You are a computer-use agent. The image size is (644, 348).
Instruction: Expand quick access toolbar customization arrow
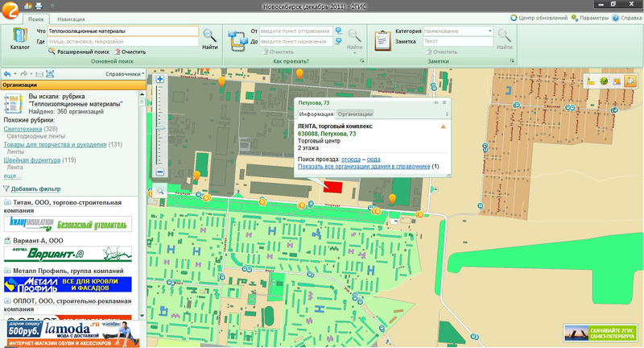pos(52,6)
